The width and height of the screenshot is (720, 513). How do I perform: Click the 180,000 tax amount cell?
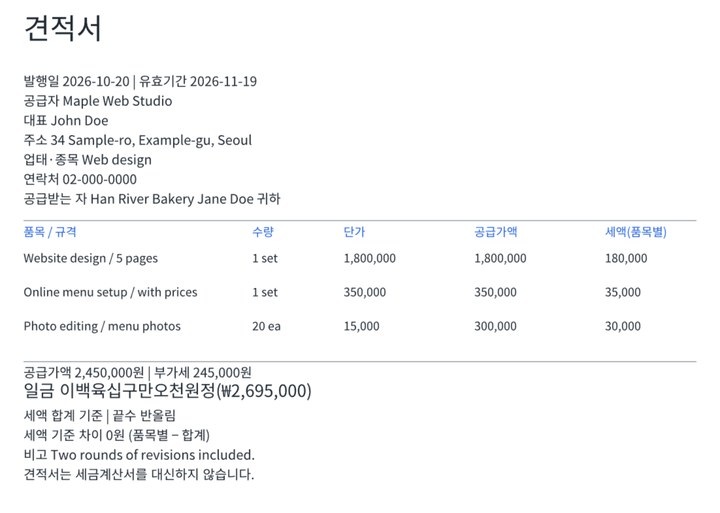click(626, 258)
